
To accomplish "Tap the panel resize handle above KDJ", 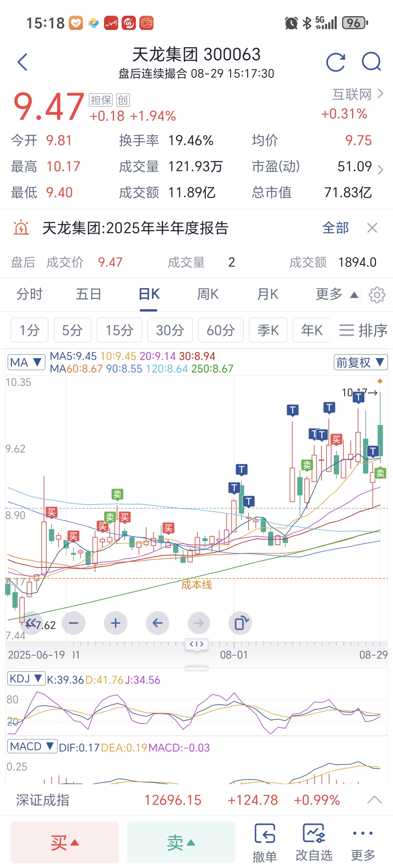I will (197, 669).
